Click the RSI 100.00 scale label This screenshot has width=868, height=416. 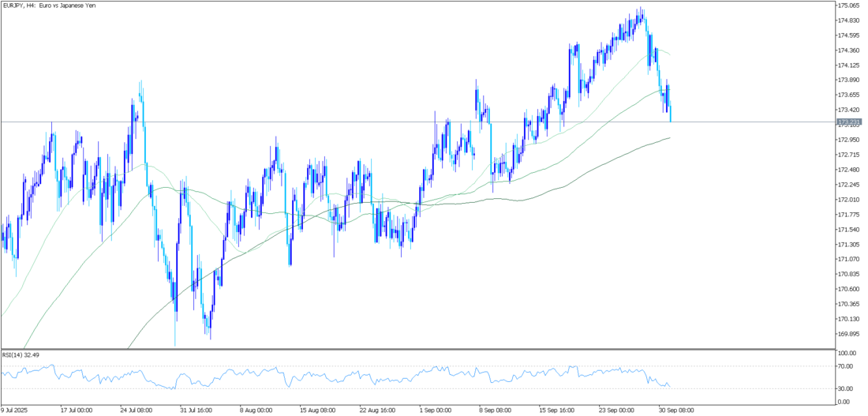click(x=849, y=354)
